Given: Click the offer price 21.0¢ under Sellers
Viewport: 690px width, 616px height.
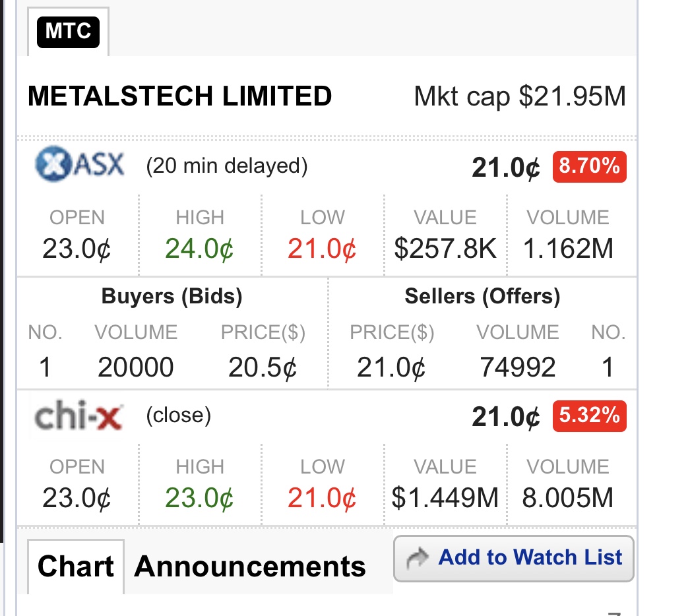Looking at the screenshot, I should click(391, 367).
